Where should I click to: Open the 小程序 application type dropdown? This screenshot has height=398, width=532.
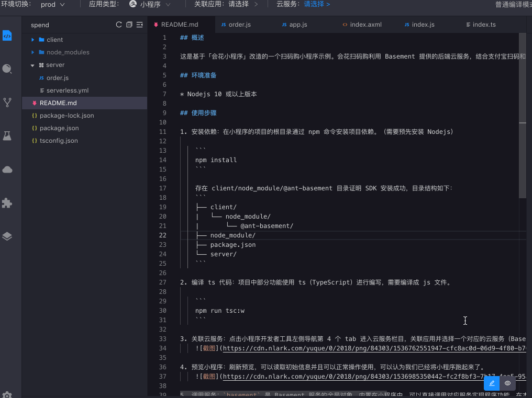(150, 4)
